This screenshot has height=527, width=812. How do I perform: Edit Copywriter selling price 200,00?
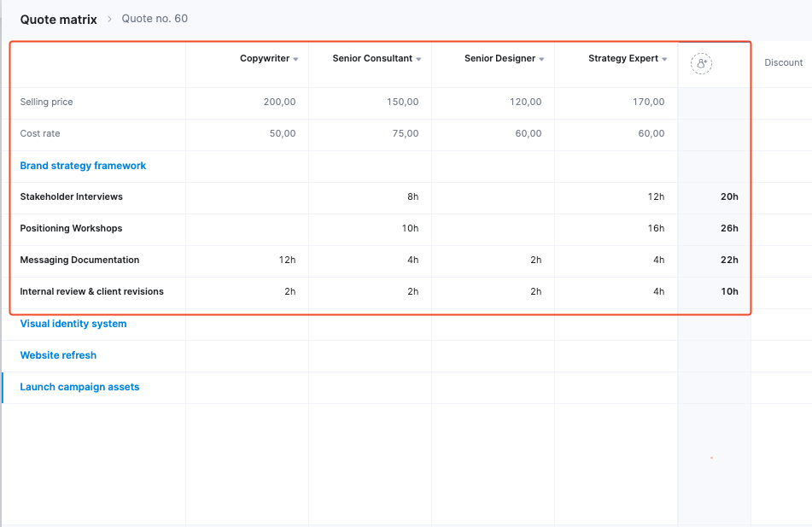(x=279, y=102)
